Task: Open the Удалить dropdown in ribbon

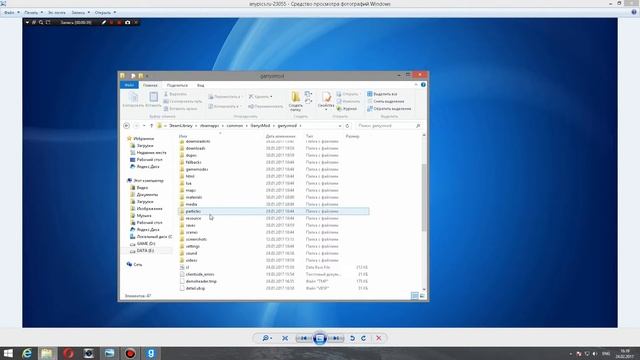Action: click(260, 97)
